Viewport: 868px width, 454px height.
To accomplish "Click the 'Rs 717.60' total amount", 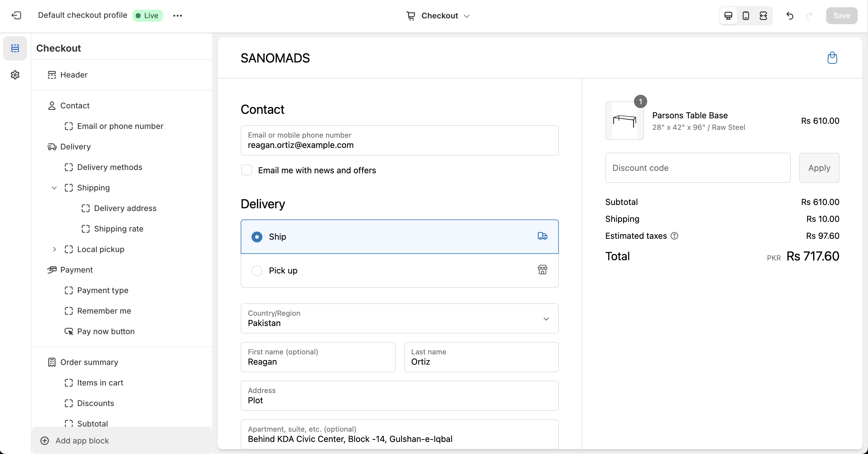I will pos(813,256).
